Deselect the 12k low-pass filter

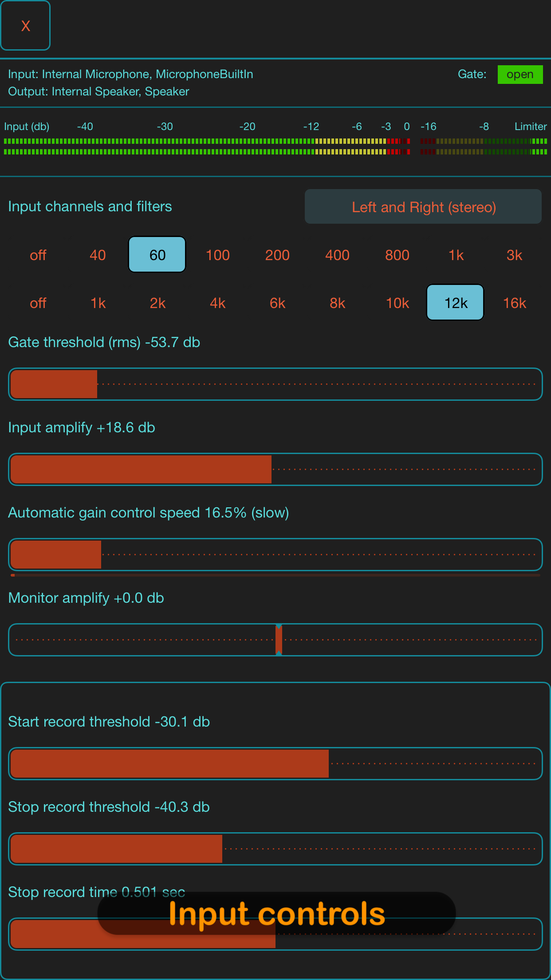(455, 303)
